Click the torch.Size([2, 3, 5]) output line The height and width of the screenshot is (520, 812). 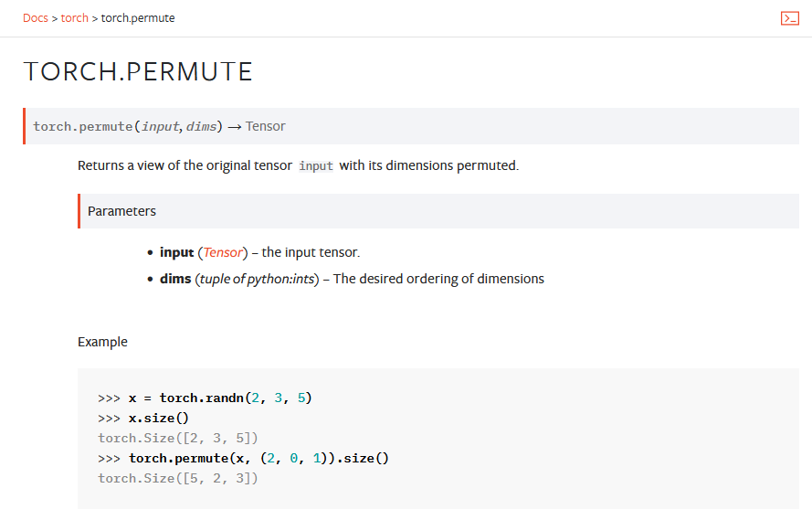tap(177, 438)
